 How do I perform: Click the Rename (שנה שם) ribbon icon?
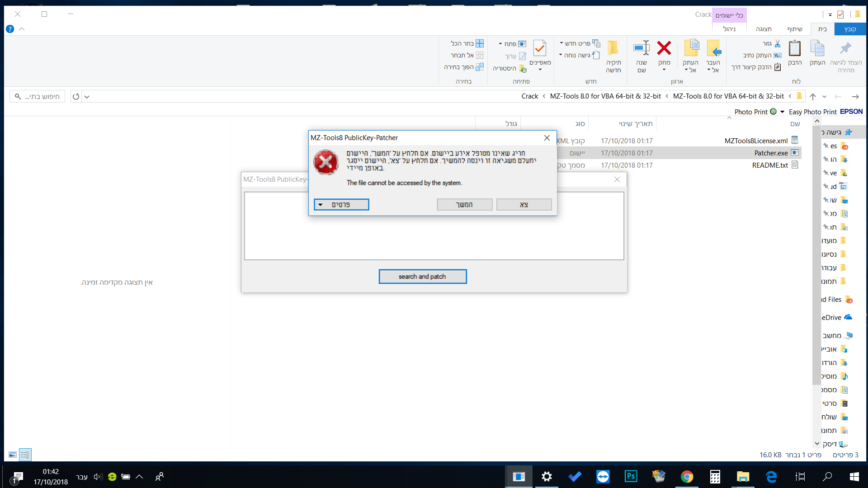pos(642,48)
